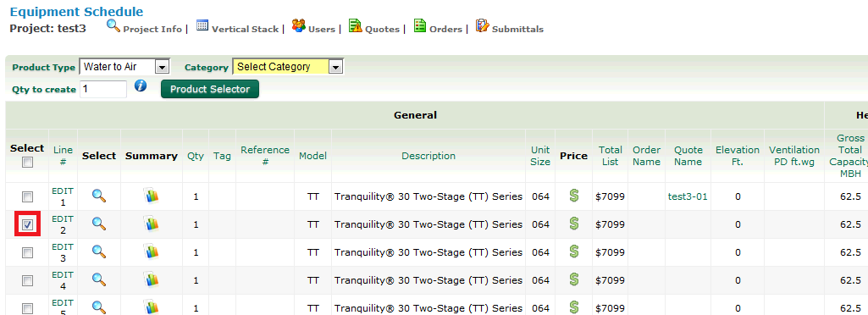Sort by the Description column header
The height and width of the screenshot is (315, 868).
point(428,156)
